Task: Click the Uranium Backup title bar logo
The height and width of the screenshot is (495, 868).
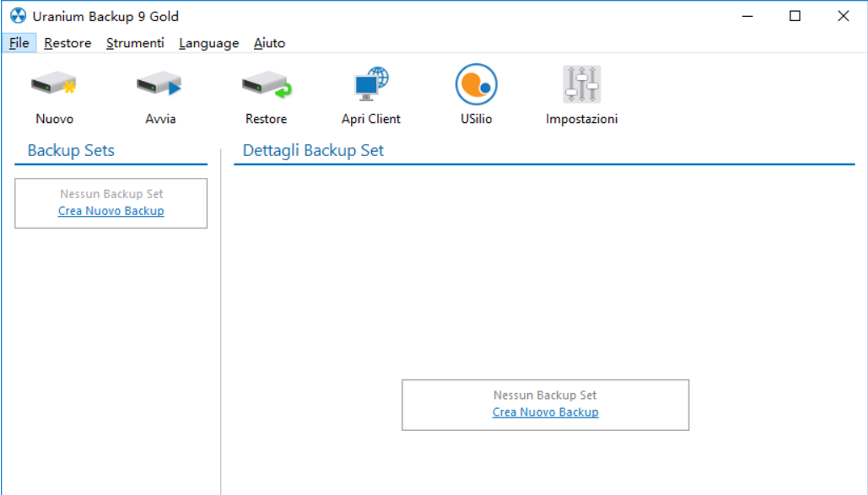Action: click(x=19, y=15)
